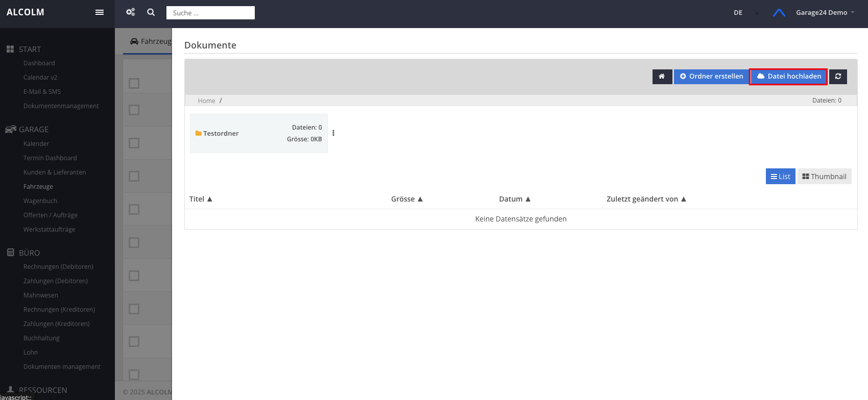Open Fahrzeuge in the sidebar

pos(38,187)
